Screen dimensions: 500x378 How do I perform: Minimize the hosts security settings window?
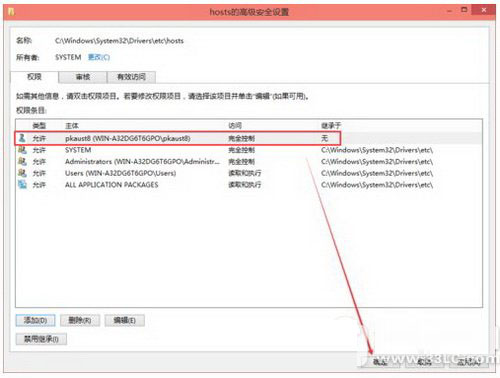pos(449,11)
